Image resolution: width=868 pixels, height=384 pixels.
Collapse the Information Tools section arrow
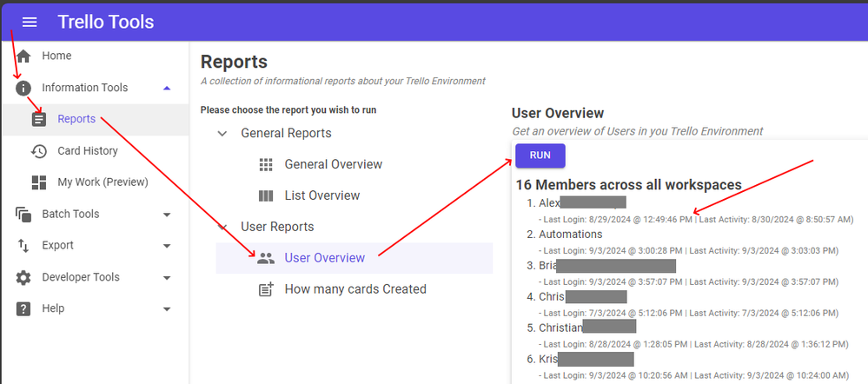[x=167, y=88]
